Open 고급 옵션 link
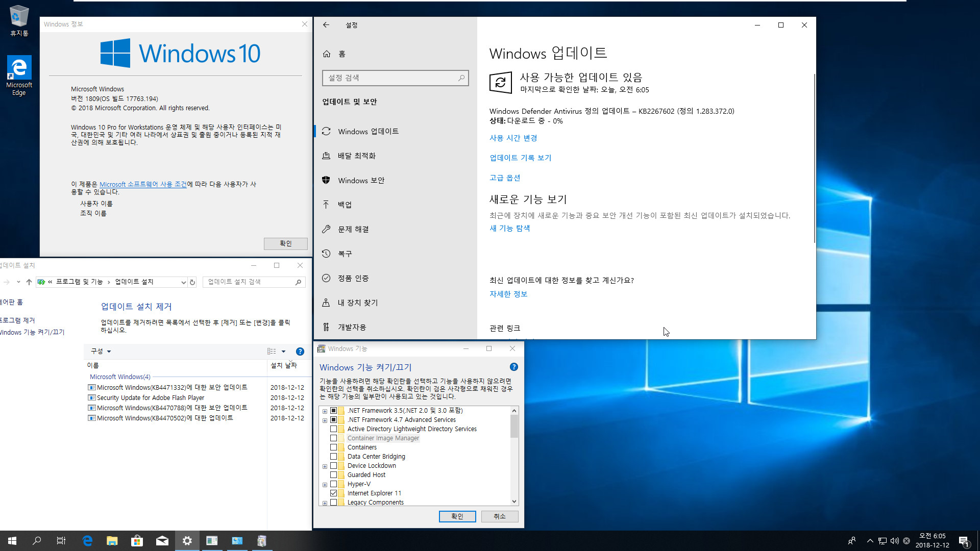 (x=505, y=178)
